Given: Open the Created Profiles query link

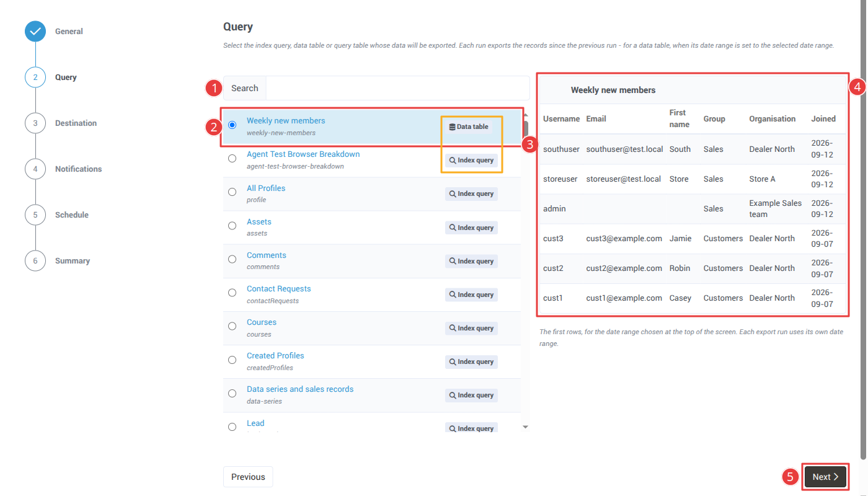Looking at the screenshot, I should tap(275, 356).
